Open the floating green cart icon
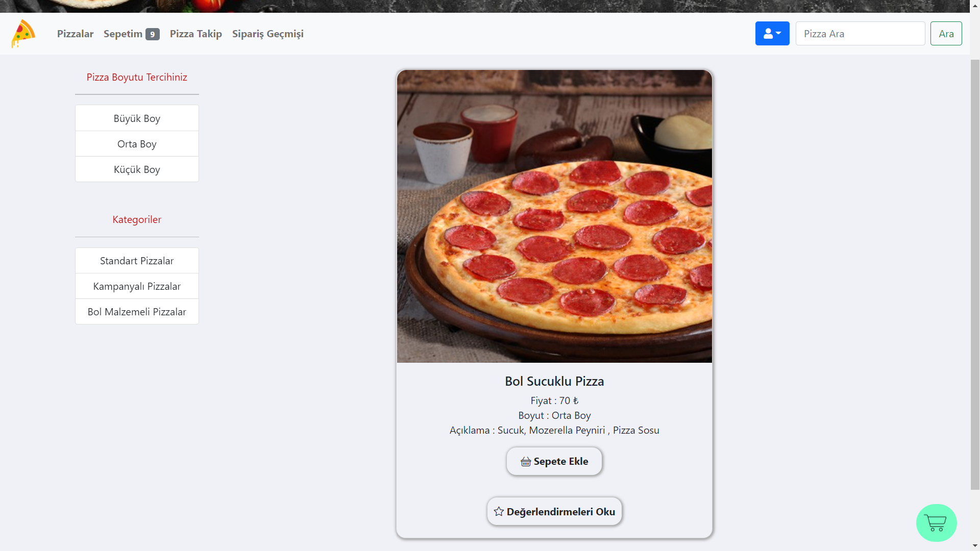 tap(936, 523)
